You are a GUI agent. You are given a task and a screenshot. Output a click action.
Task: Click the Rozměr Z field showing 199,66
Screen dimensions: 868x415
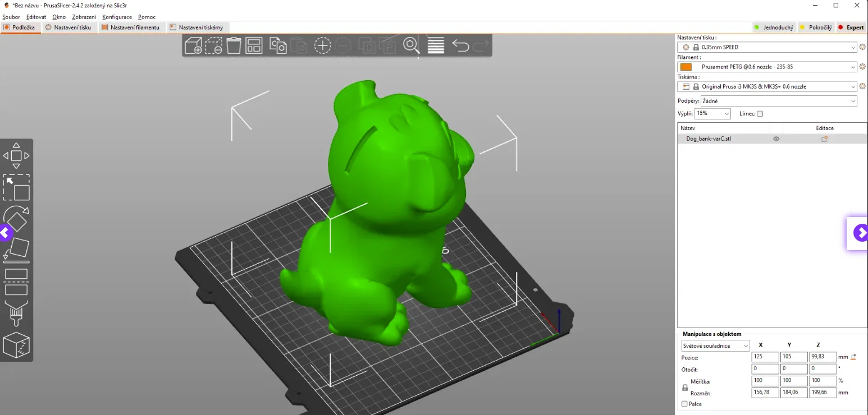823,393
